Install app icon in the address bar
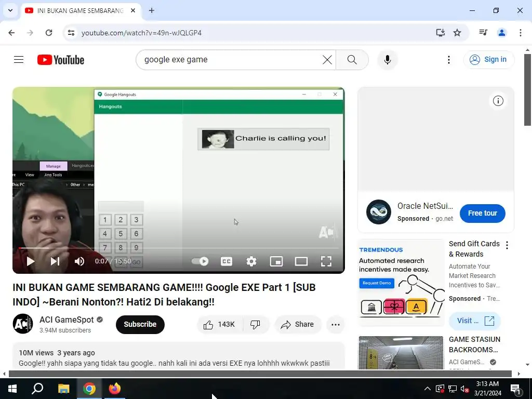The image size is (532, 399). (x=440, y=33)
